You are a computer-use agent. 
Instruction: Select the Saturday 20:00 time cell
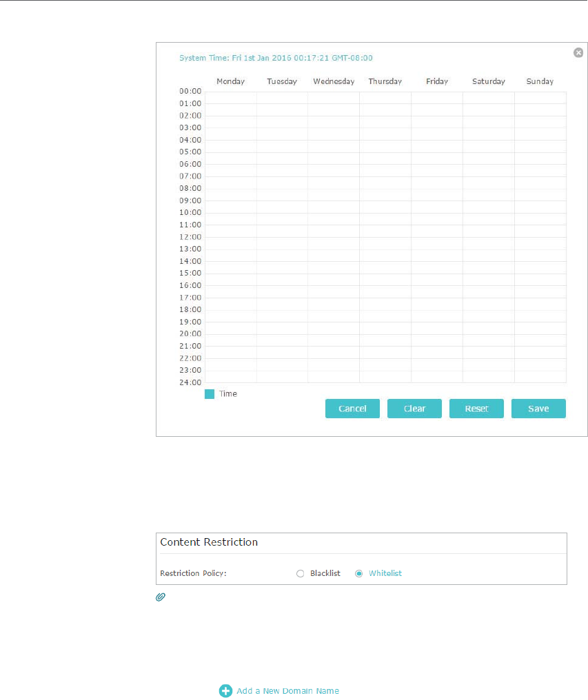pyautogui.click(x=489, y=340)
